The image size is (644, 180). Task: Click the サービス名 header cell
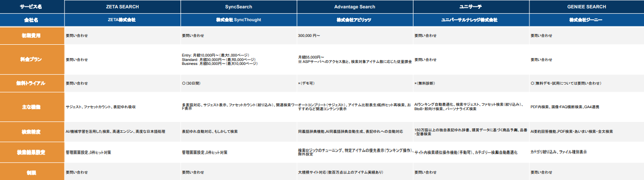point(32,7)
